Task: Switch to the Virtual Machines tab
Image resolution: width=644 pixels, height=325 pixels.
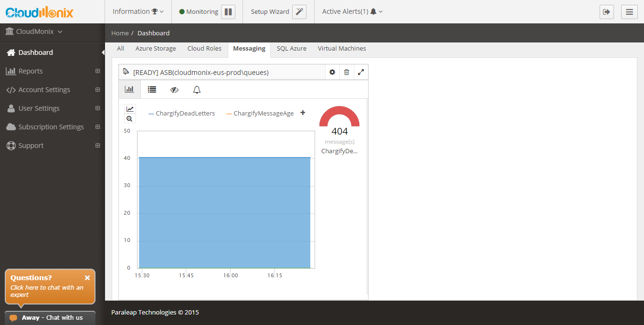Action: pos(342,49)
